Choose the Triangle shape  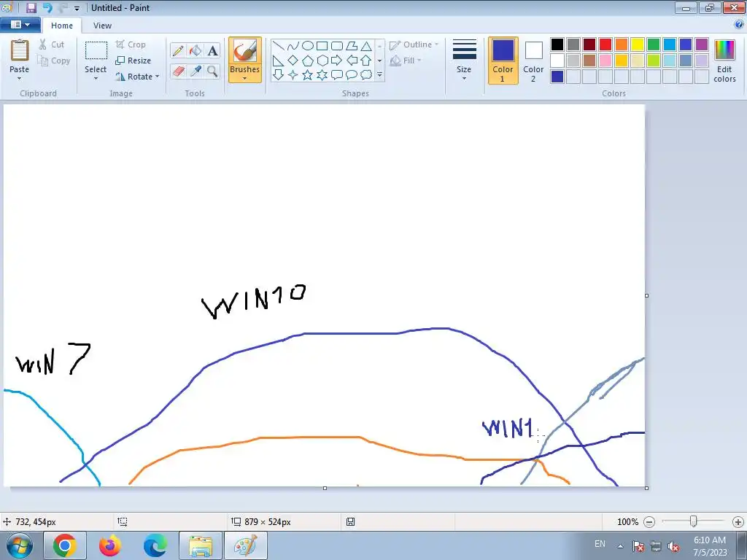click(x=366, y=46)
